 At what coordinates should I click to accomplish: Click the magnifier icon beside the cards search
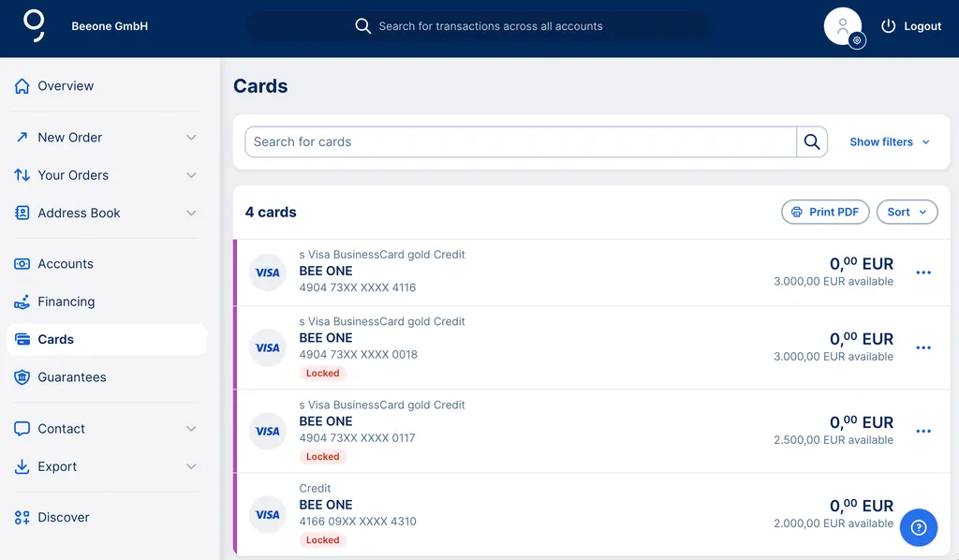point(812,142)
